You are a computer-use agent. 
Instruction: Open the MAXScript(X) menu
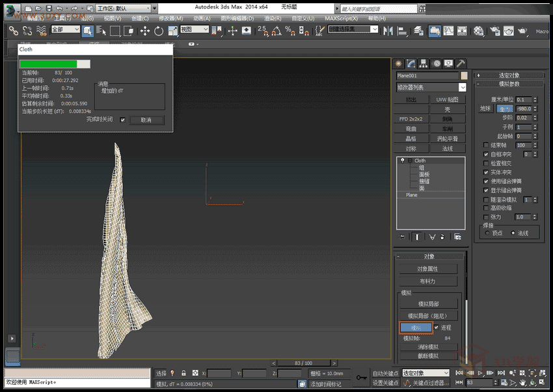tap(341, 18)
